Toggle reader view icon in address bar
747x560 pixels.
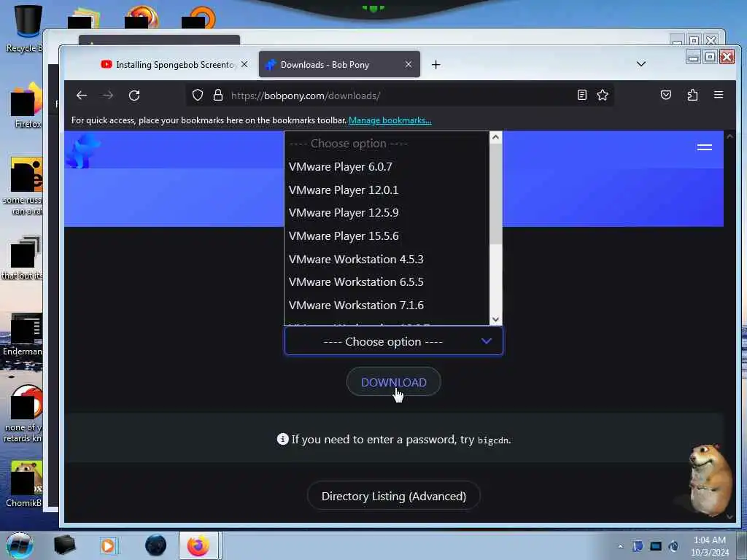(x=581, y=96)
